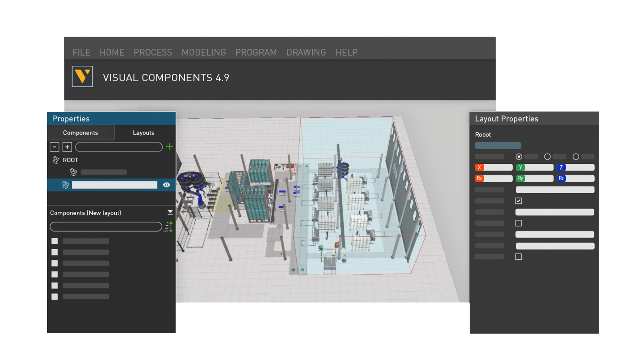Viewport: 644px width, 362px height.
Task: Click the property field between the checked and middle checkboxes
Action: tap(555, 212)
